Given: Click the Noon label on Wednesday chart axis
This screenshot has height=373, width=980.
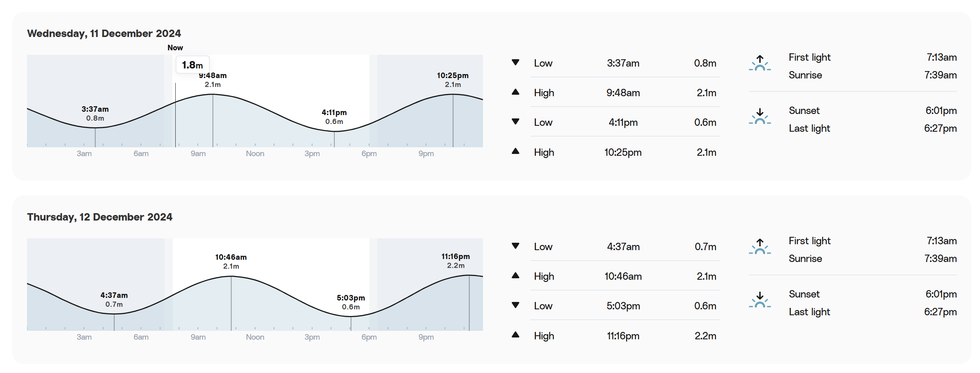Looking at the screenshot, I should pos(255,154).
